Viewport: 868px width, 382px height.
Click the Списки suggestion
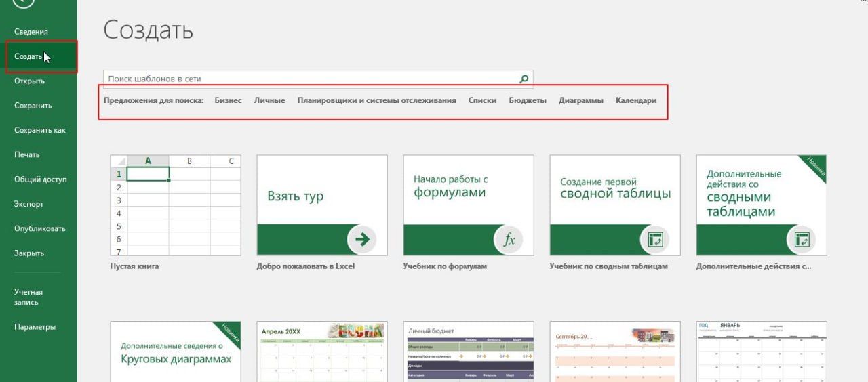point(482,100)
